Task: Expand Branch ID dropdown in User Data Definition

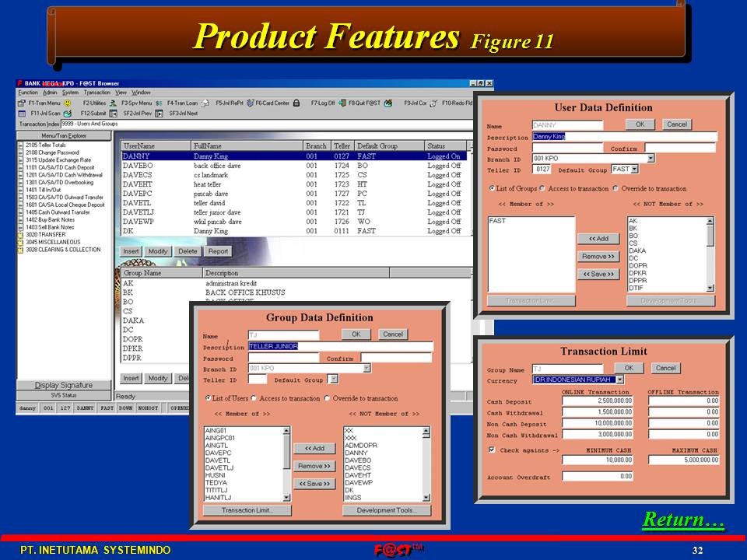Action: [651, 158]
